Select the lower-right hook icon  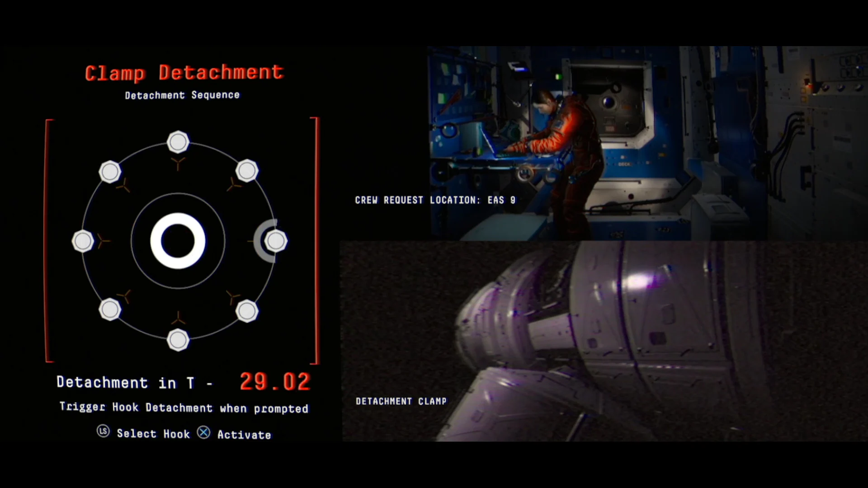pos(247,311)
